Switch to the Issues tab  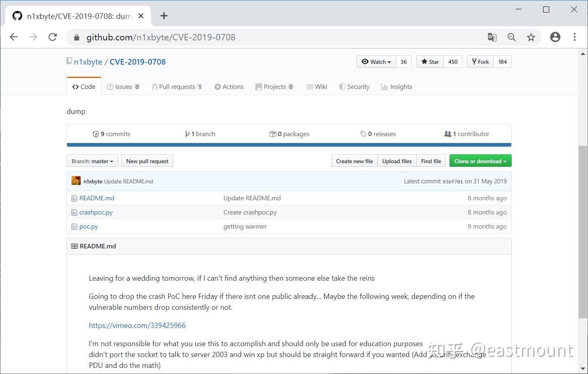[124, 86]
